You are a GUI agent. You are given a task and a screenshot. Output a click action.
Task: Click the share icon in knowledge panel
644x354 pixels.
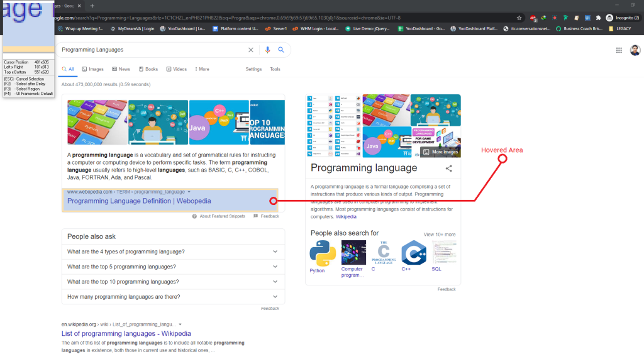449,169
